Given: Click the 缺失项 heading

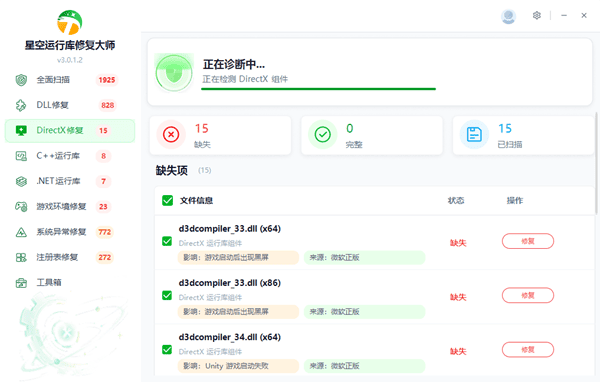Looking at the screenshot, I should [172, 170].
